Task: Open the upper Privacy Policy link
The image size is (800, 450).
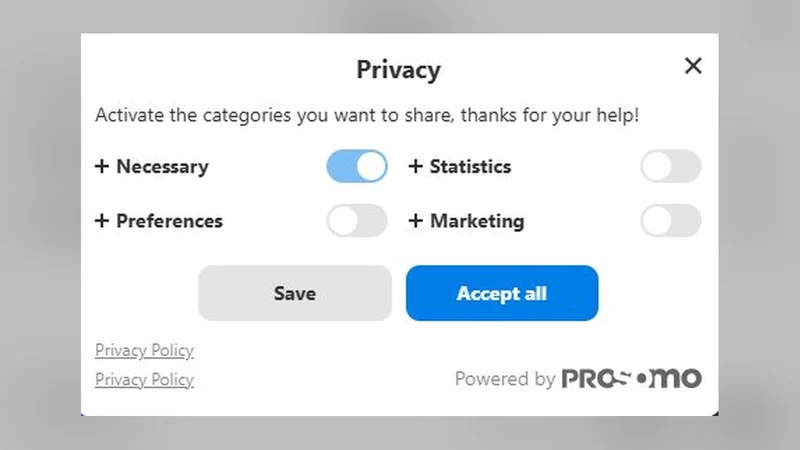Action: coord(144,351)
